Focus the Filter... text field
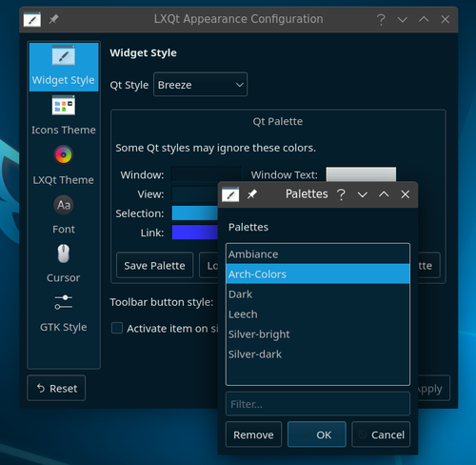This screenshot has height=465, width=476. (x=318, y=404)
